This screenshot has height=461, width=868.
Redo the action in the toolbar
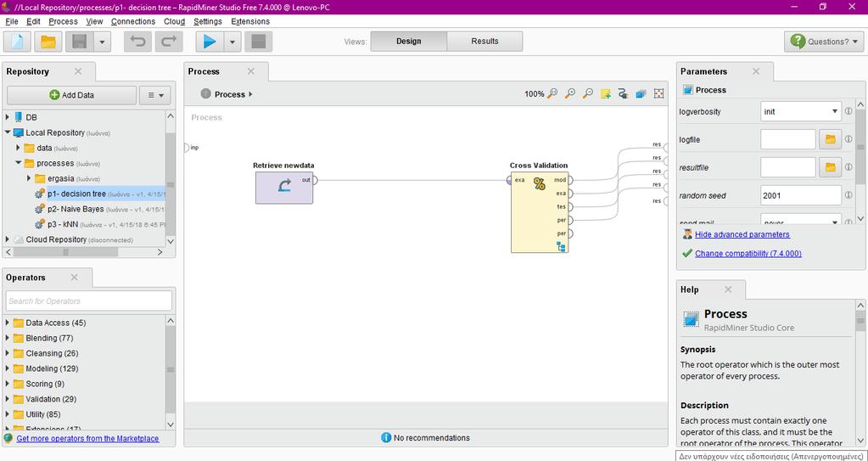click(169, 42)
